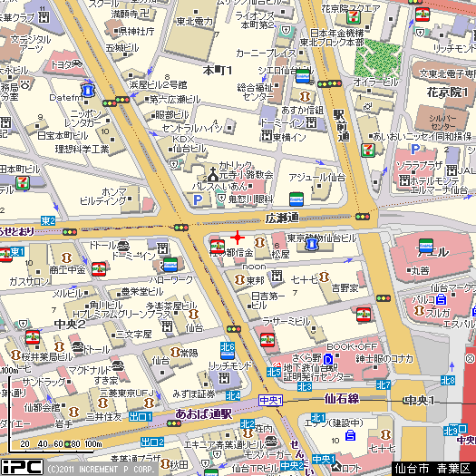The height and width of the screenshot is (476, 476).
Task: Click the Toyota car dealer icon
Action: click(x=77, y=63)
